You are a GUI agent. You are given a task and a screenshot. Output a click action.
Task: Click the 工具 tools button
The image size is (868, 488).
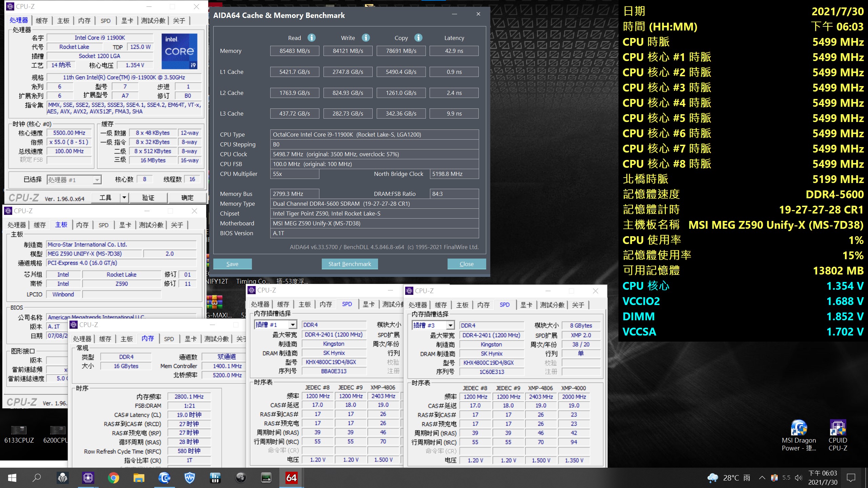click(x=105, y=198)
